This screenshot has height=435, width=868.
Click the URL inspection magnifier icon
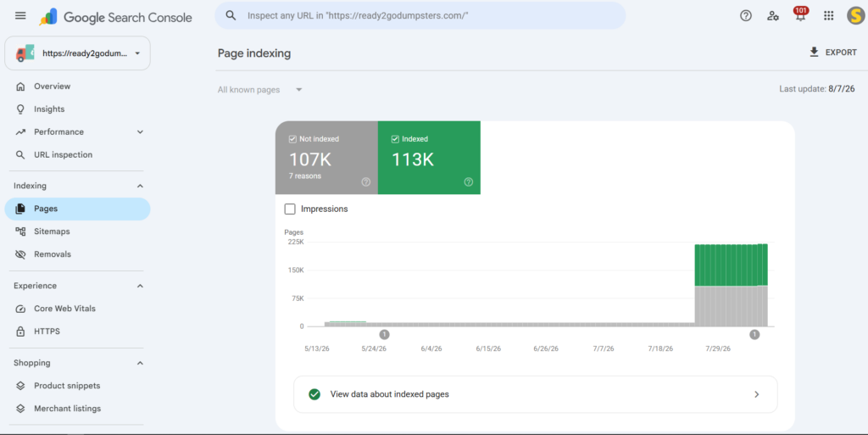tap(20, 155)
